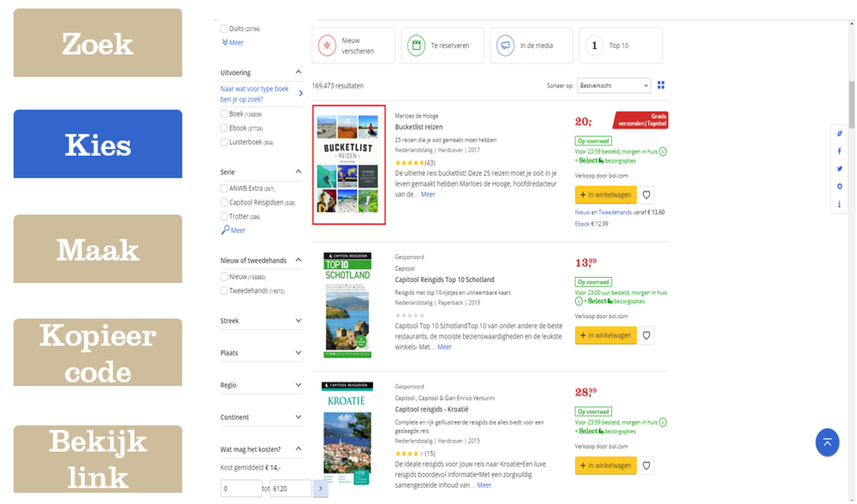Click the 'Te reserveren' calendar icon
This screenshot has height=504, width=857.
[x=416, y=45]
